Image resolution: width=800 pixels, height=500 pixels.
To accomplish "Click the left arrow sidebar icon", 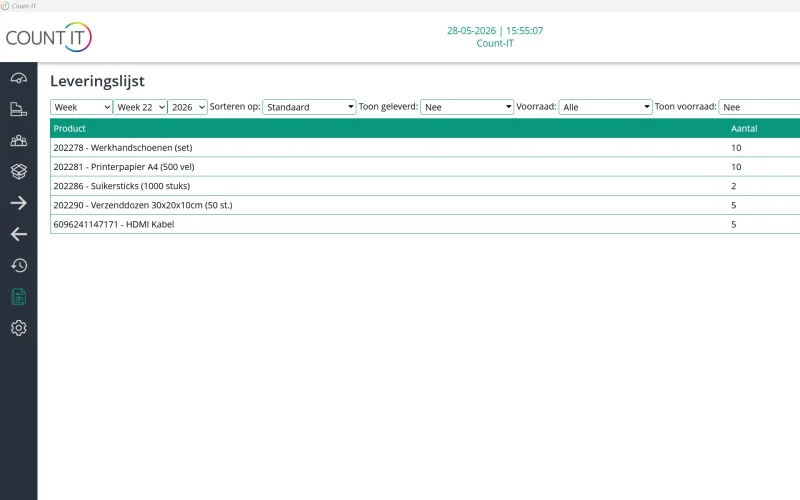I will coord(19,234).
